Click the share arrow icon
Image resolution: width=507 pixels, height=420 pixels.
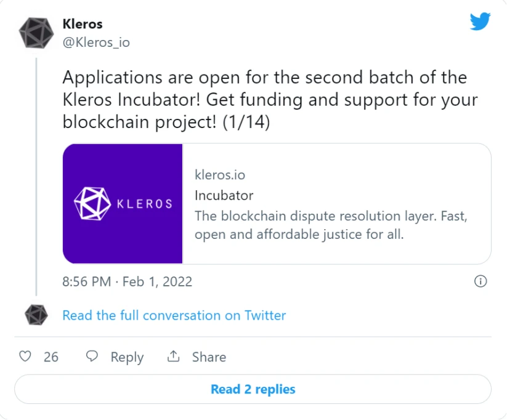[173, 356]
